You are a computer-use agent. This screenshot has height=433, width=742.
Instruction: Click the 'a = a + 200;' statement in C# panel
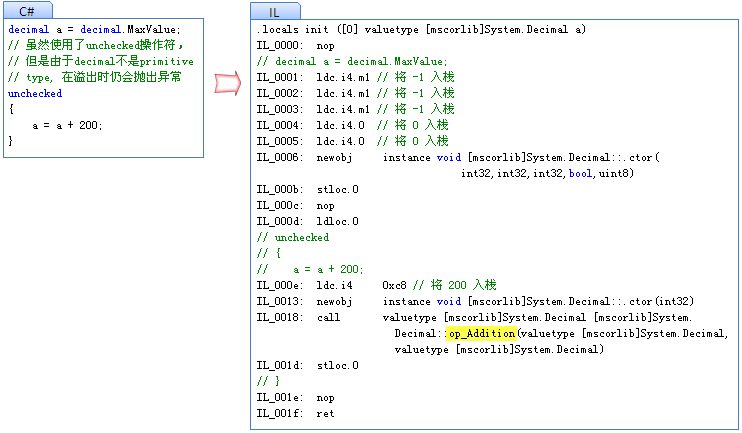67,125
